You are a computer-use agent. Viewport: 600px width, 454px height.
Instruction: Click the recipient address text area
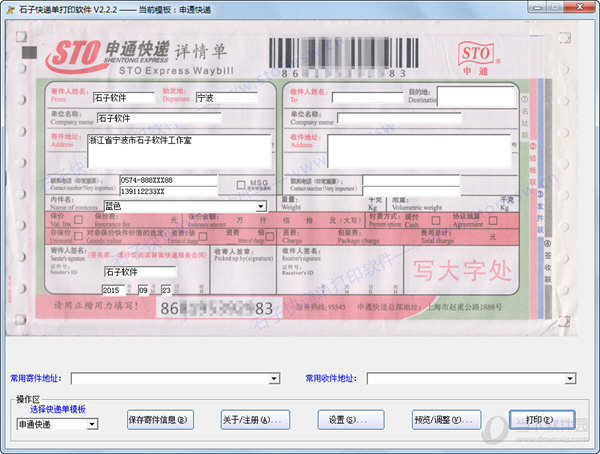[x=419, y=151]
